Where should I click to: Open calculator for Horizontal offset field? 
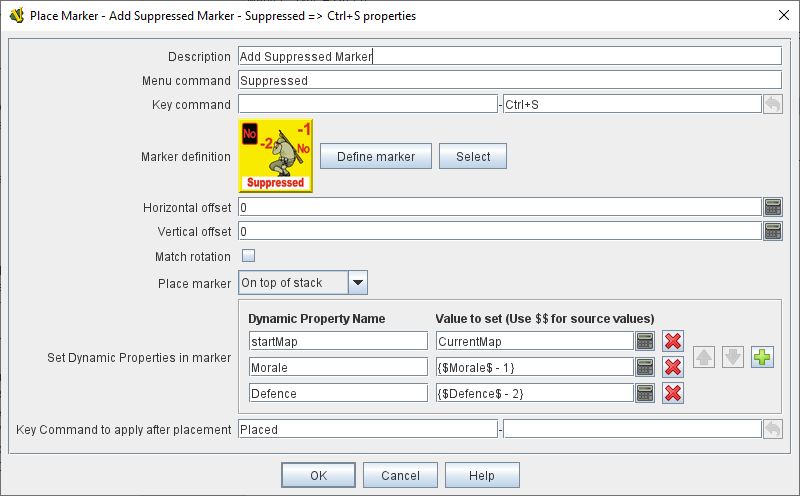tap(772, 207)
